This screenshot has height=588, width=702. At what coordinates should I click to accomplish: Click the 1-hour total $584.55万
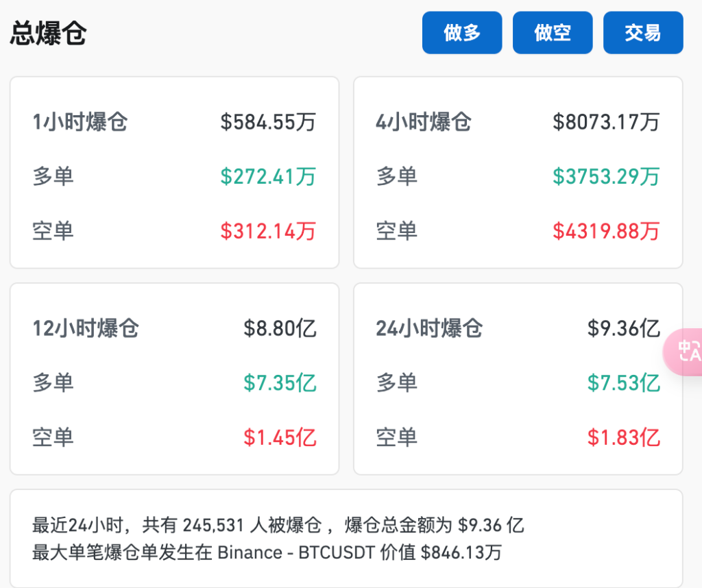pyautogui.click(x=268, y=122)
